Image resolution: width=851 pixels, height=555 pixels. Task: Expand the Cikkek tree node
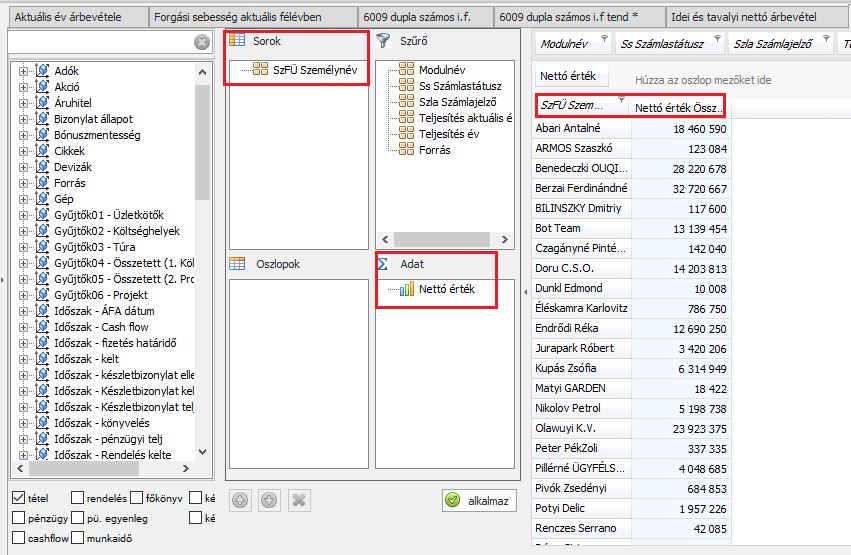click(x=24, y=151)
